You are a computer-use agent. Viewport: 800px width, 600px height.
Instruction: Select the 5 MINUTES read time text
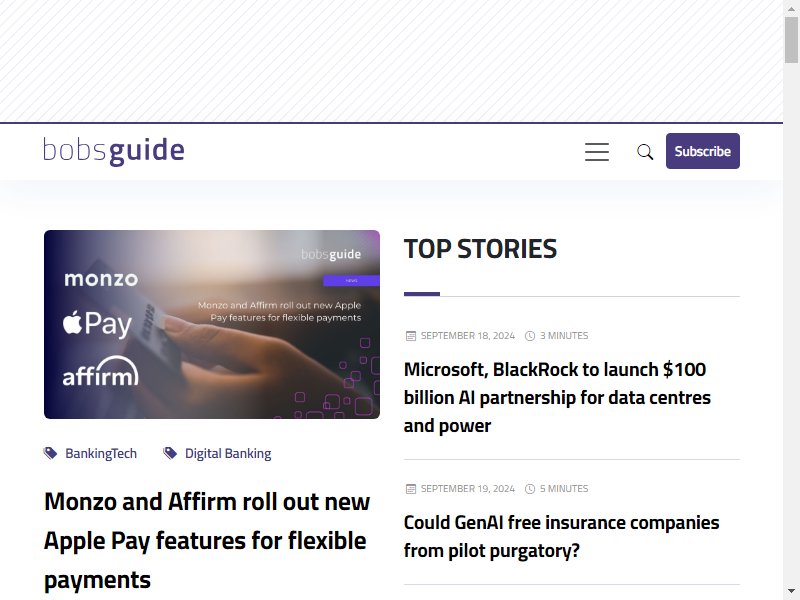click(564, 489)
